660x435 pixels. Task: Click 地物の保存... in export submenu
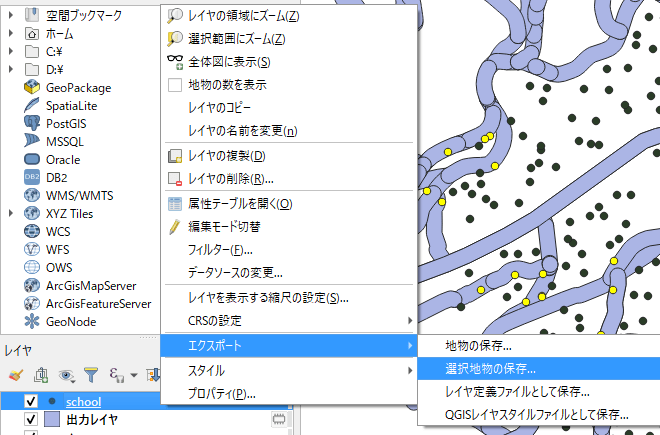click(x=539, y=346)
